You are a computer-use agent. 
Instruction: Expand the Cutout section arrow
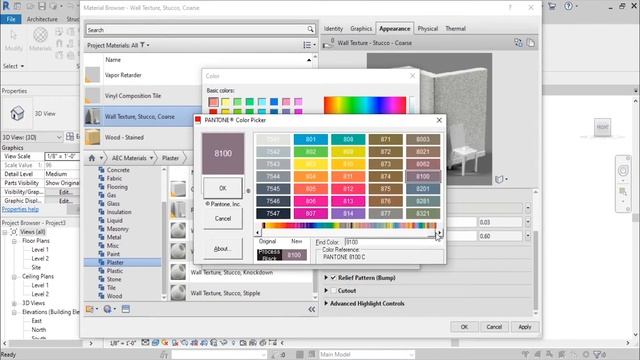326,291
